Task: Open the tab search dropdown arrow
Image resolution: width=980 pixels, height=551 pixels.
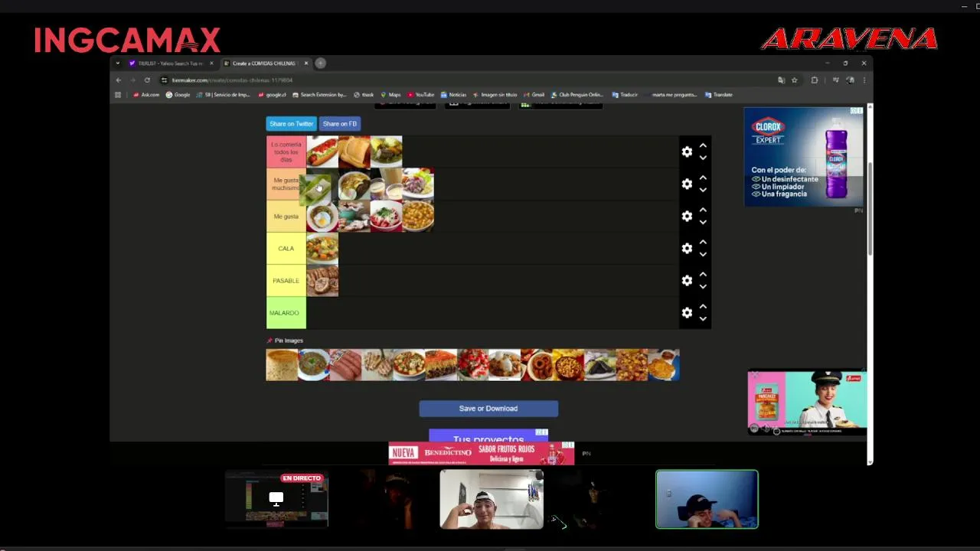Action: (x=118, y=64)
